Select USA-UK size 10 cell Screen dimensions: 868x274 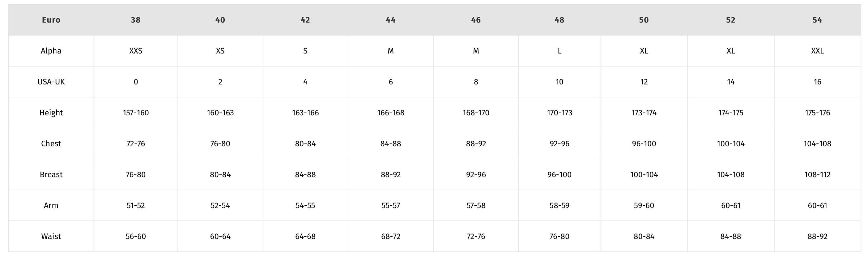(x=560, y=82)
